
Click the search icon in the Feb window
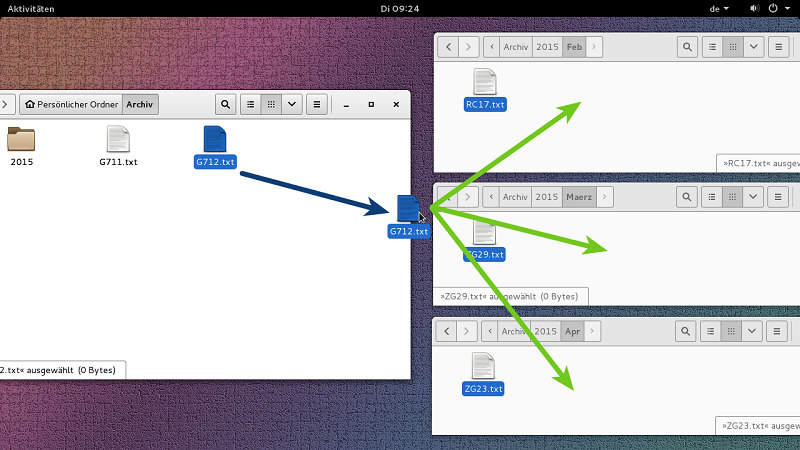click(687, 47)
